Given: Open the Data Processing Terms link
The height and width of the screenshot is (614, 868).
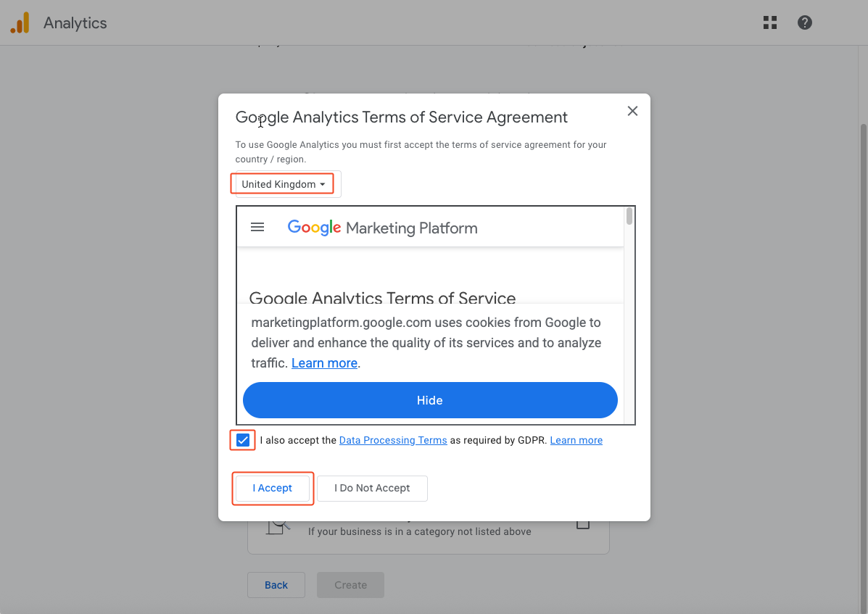Looking at the screenshot, I should (393, 440).
